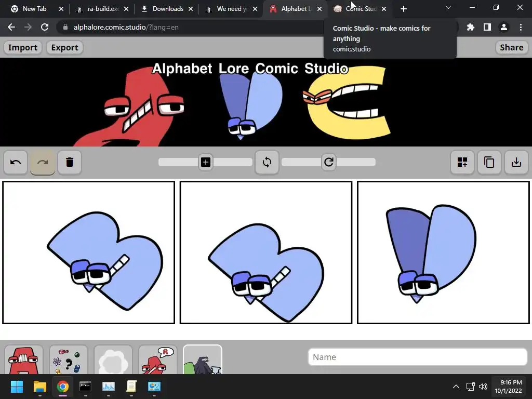Screen dimensions: 532x399
Task: Select the middle comic panel
Action: pyautogui.click(x=266, y=252)
